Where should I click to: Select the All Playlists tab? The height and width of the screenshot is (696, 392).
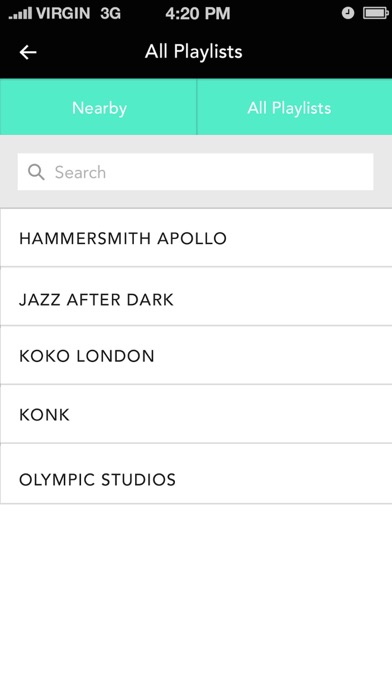294,107
